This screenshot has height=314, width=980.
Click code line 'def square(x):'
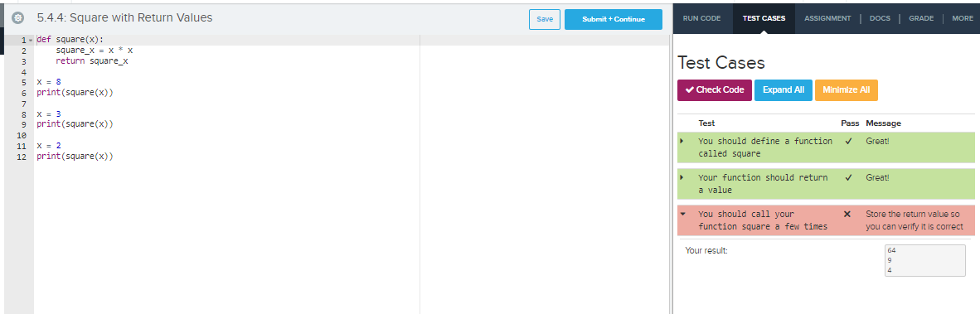[x=70, y=39]
